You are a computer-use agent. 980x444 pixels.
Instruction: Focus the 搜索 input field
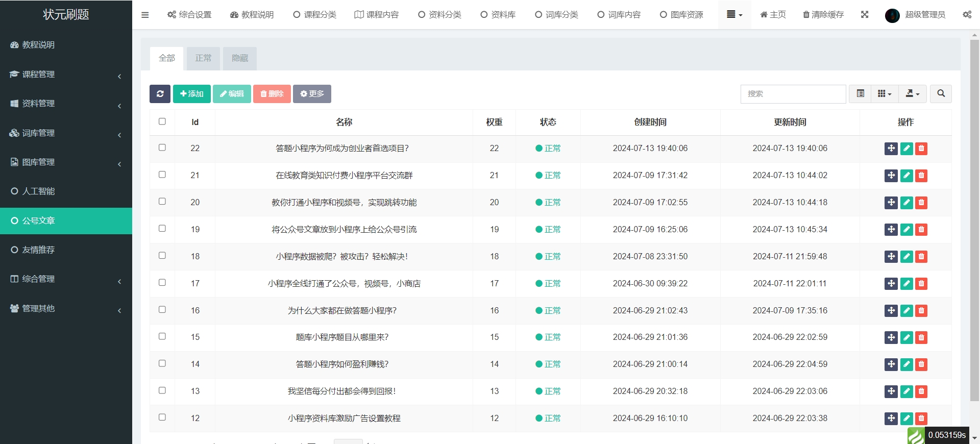(793, 94)
